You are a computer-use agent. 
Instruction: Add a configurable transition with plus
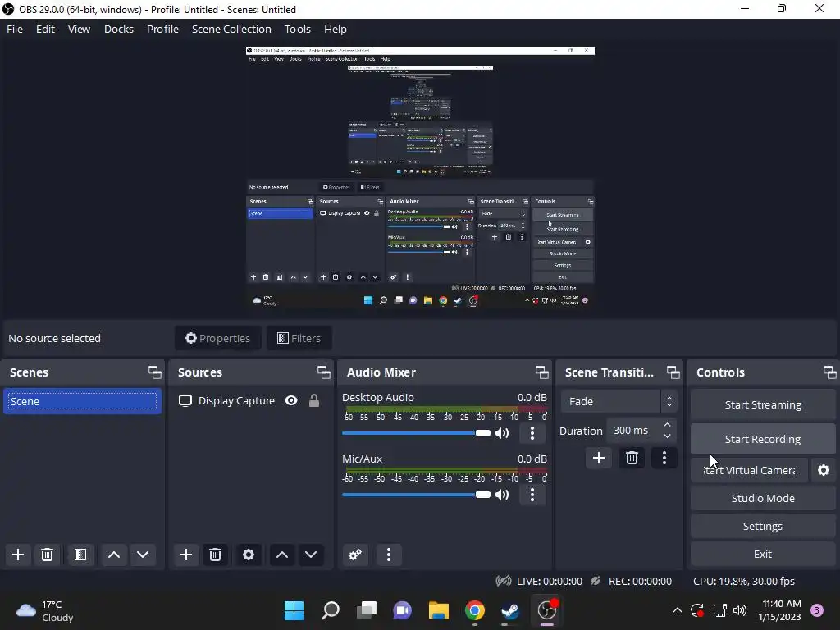[x=598, y=458]
